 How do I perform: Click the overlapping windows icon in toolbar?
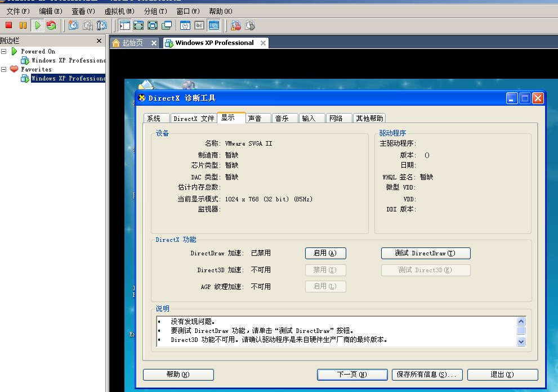(167, 25)
